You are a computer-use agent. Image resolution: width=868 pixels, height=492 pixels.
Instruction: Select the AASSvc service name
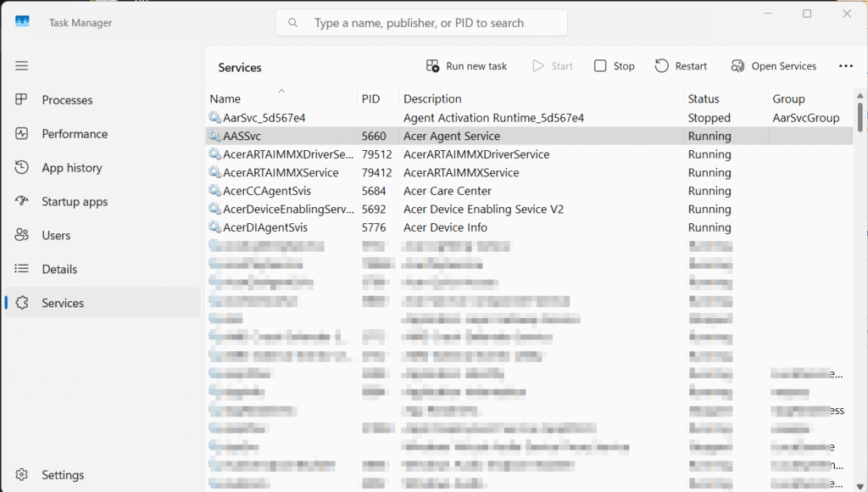(242, 136)
